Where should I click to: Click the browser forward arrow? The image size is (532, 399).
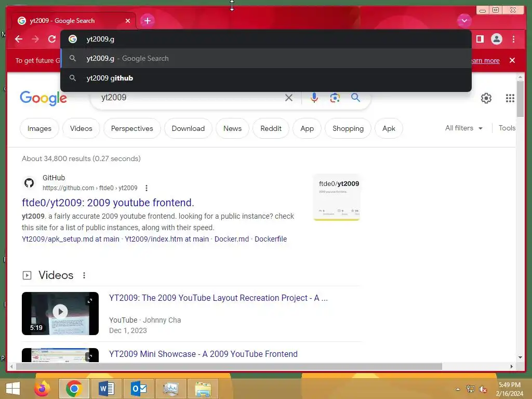[x=35, y=39]
